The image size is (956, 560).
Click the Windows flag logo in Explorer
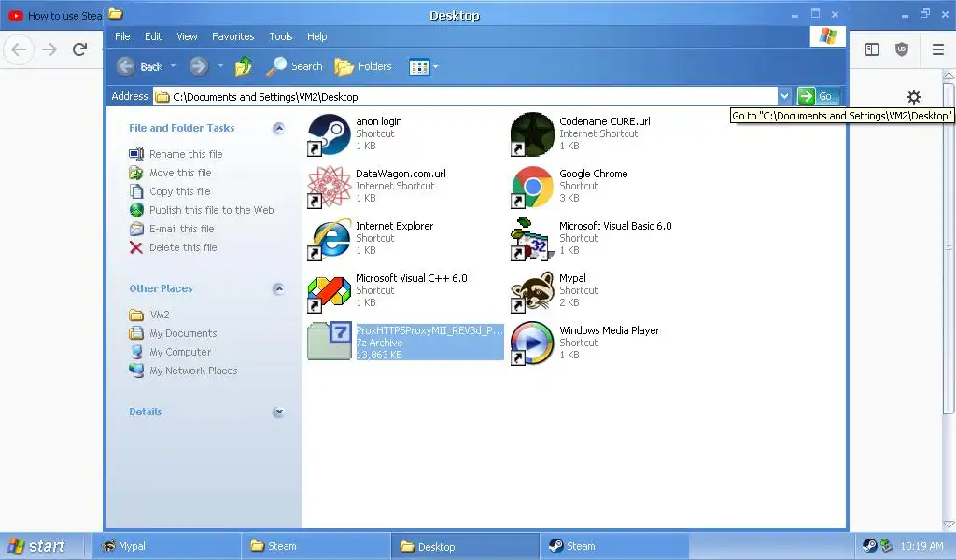coord(827,36)
